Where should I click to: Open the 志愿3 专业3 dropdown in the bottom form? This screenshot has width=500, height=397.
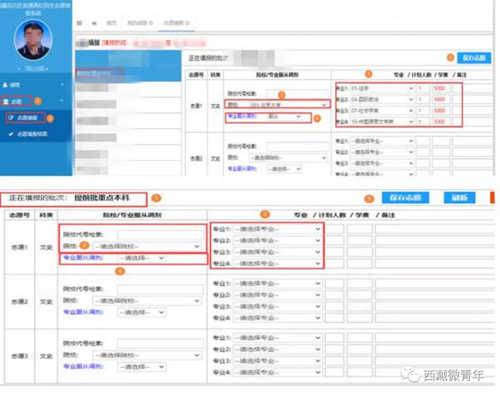coord(277,361)
